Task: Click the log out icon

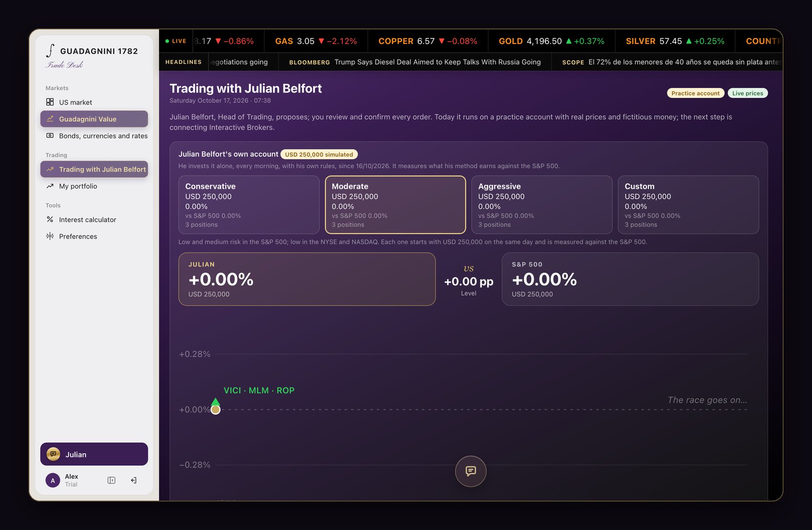Action: point(134,480)
